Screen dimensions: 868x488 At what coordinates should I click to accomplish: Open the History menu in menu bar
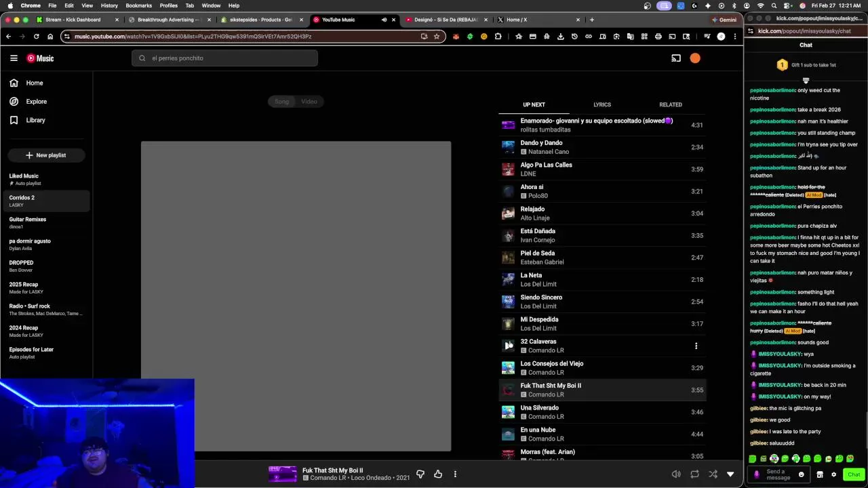pos(109,5)
